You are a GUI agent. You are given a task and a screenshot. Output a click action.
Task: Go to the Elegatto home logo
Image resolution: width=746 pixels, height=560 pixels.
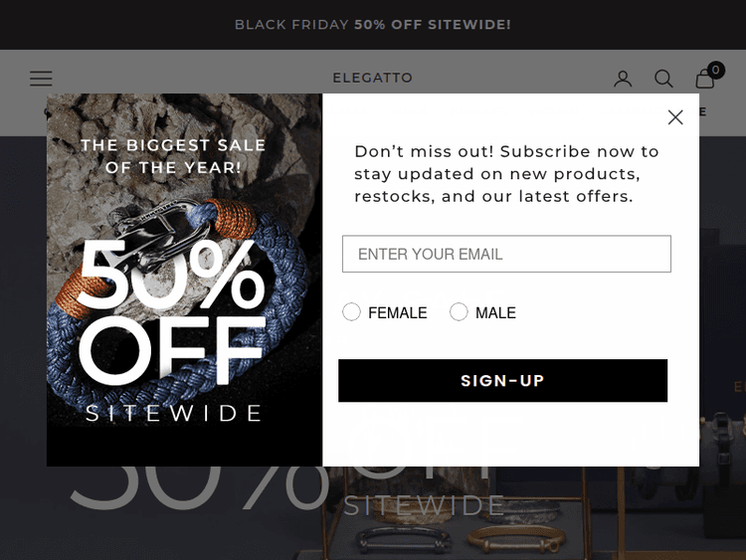point(372,78)
